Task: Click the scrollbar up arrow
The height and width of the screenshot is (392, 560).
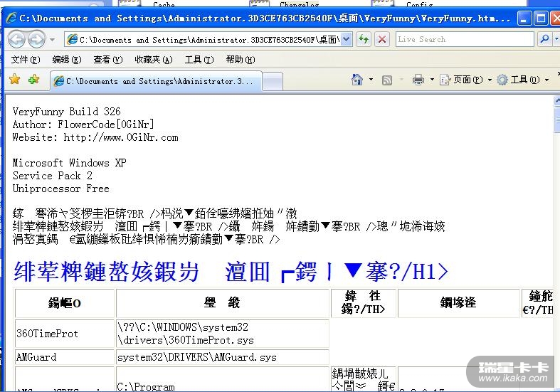Action: tap(556, 101)
